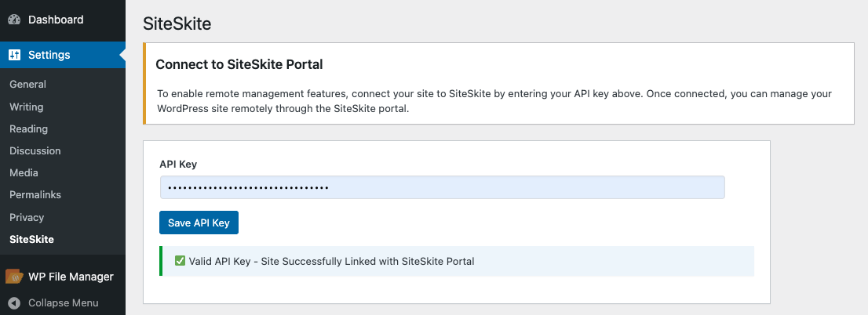The height and width of the screenshot is (315, 868).
Task: Click the Collapse Menu text
Action: click(x=63, y=302)
